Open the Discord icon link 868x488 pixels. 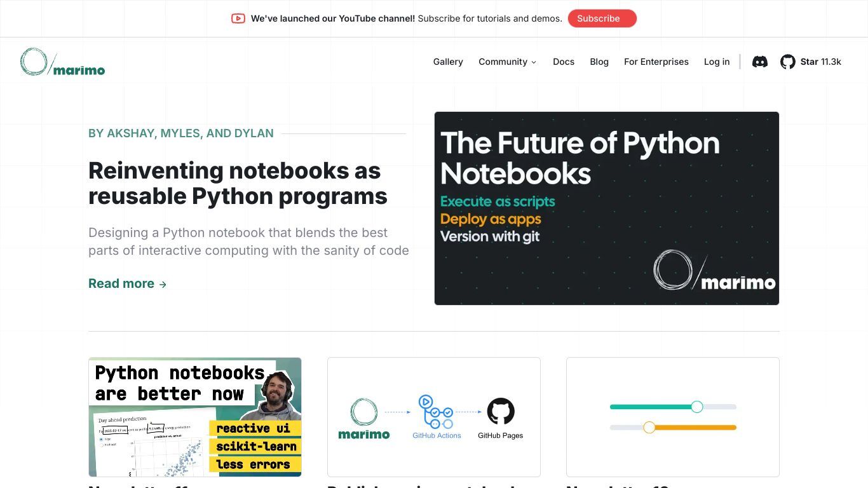[x=760, y=62]
